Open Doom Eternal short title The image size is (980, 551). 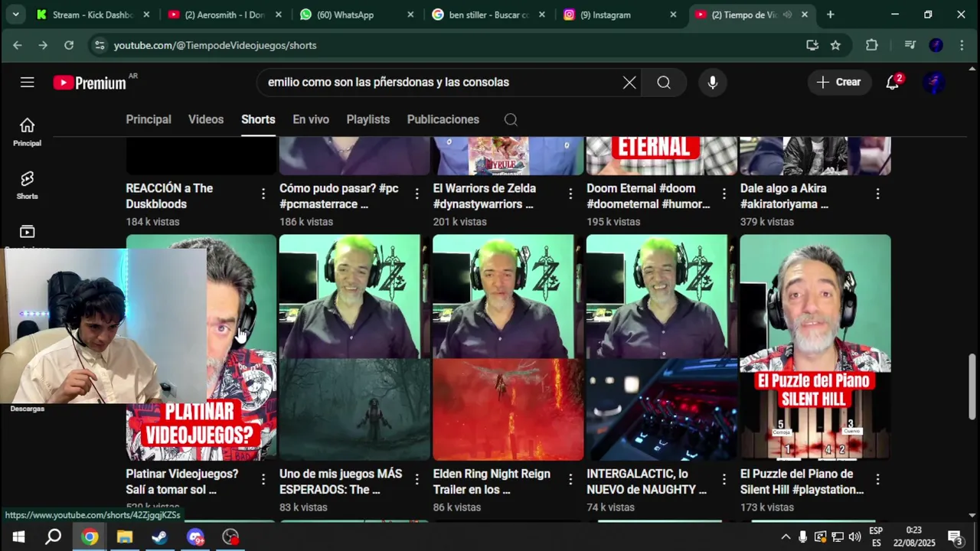[x=648, y=196]
